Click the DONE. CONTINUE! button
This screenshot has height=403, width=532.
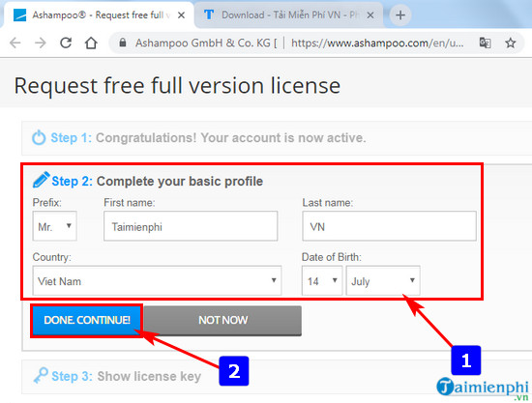tap(87, 320)
